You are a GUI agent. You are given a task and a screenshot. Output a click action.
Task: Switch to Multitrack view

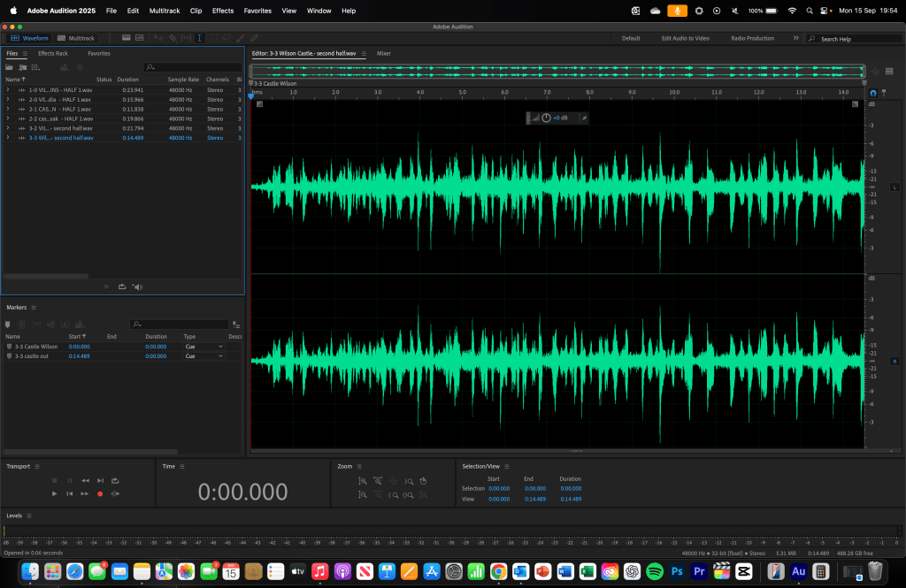pos(76,38)
